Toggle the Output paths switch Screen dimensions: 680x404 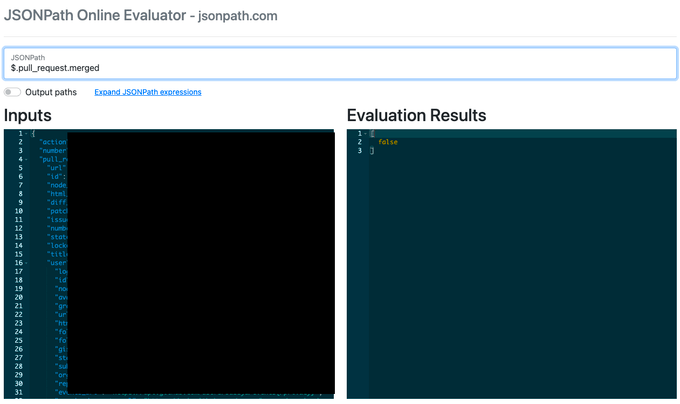point(12,92)
